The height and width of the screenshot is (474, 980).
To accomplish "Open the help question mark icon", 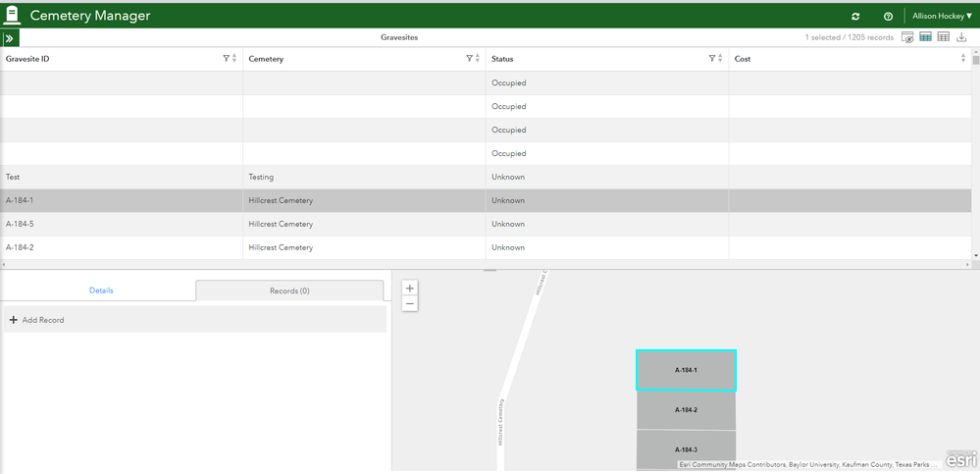I will point(888,17).
